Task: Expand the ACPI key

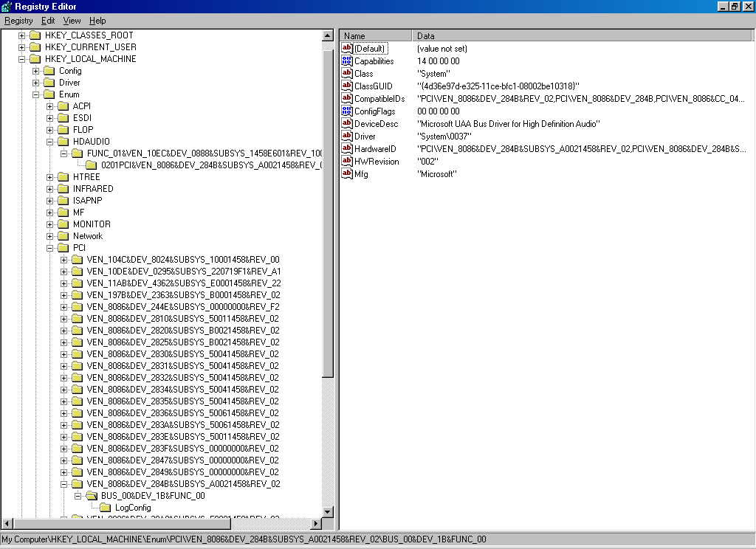Action: [x=49, y=106]
